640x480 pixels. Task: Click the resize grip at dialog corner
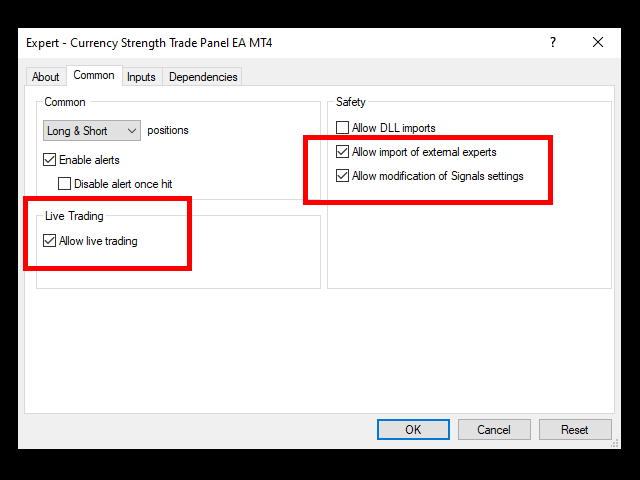coord(615,443)
